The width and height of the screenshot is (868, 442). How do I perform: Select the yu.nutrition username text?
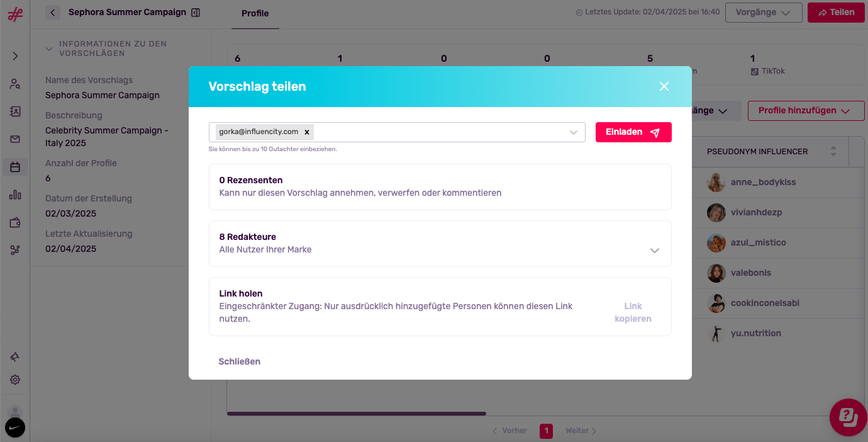click(x=756, y=333)
